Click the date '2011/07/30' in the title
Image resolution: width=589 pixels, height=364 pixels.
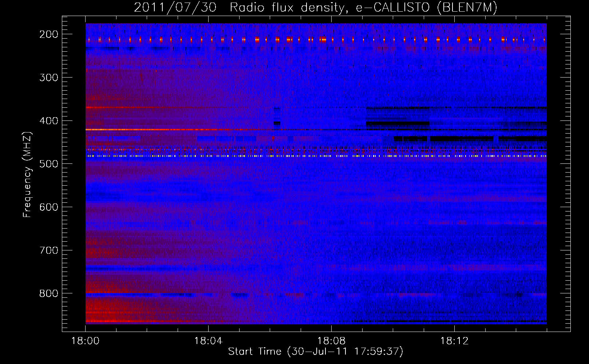click(175, 8)
